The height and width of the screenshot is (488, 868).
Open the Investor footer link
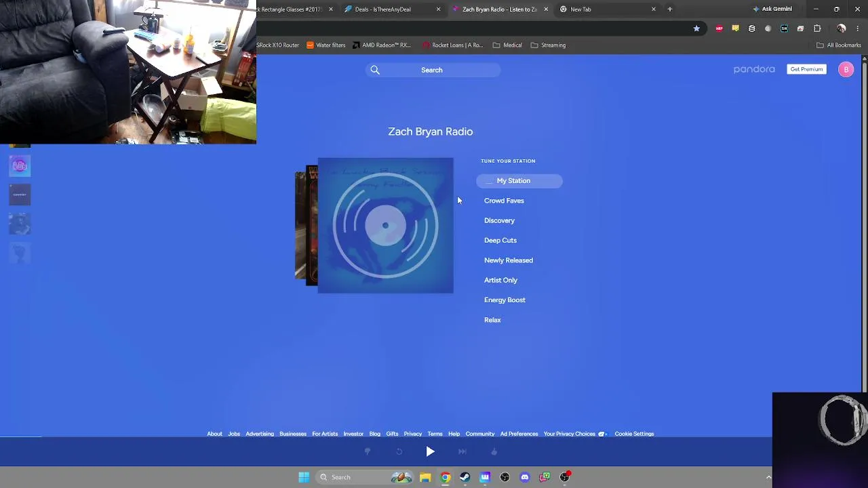click(x=353, y=434)
